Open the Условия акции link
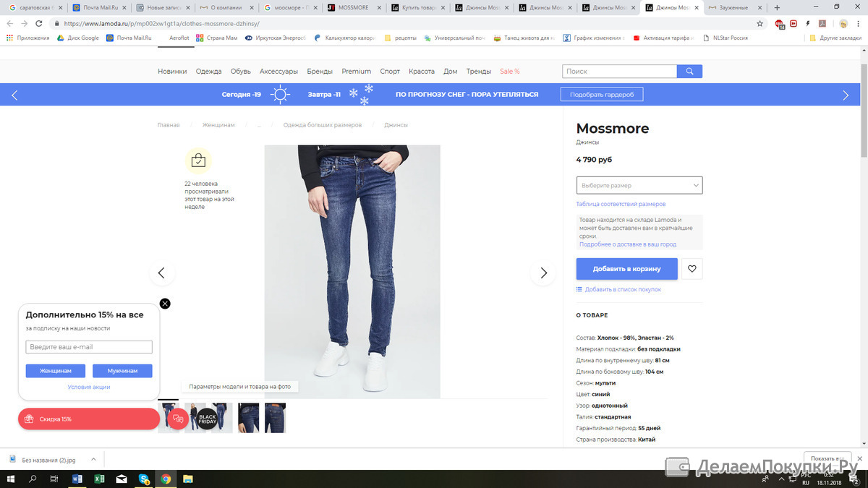 click(89, 387)
